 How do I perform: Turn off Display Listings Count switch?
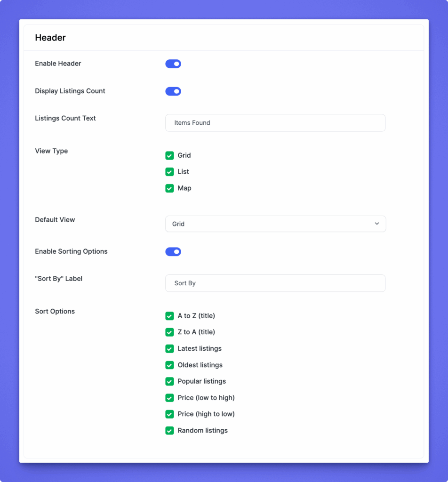(x=173, y=91)
